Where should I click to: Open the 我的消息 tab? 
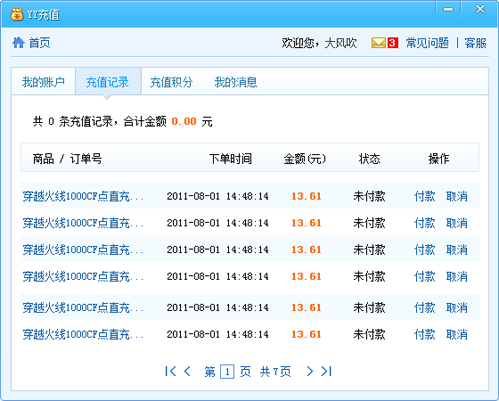click(x=236, y=82)
